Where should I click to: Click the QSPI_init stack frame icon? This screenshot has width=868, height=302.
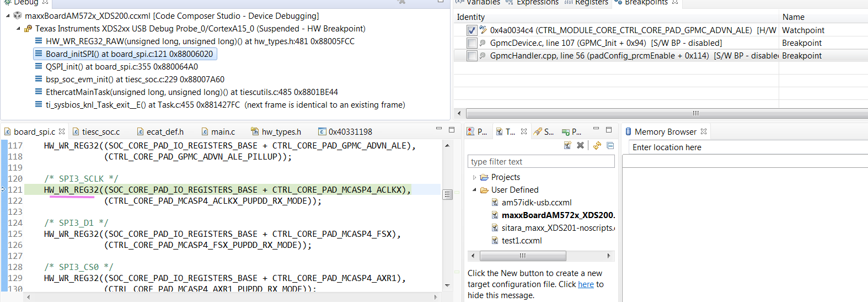(39, 66)
